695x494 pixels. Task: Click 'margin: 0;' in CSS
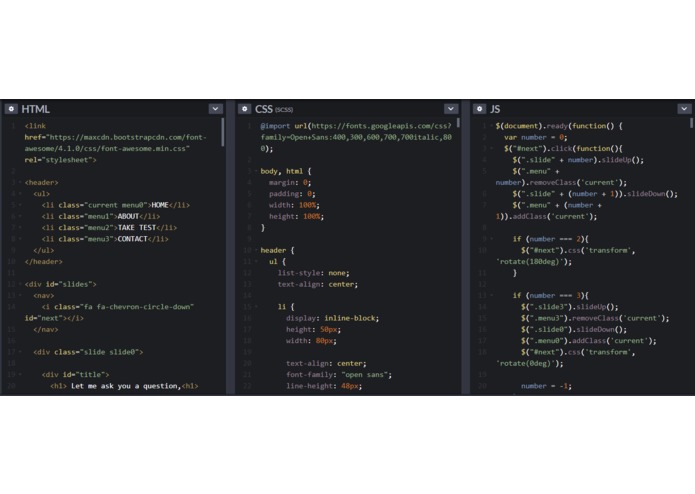click(290, 183)
